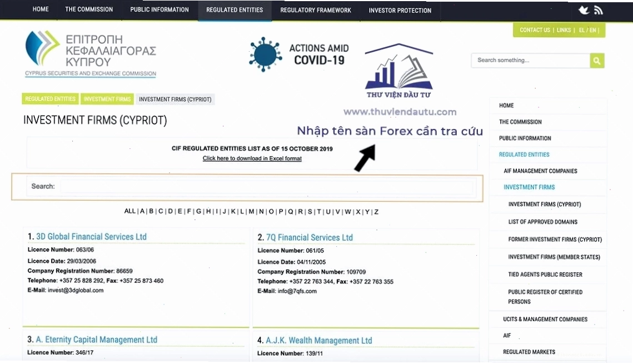Open 3D Global Financial Services Ltd
The image size is (633, 364).
click(91, 237)
